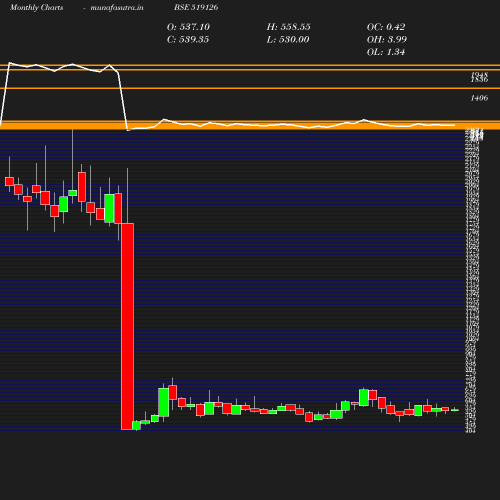Click the 'Monthly Charts' title text
500x500 pixels.
(36, 7)
